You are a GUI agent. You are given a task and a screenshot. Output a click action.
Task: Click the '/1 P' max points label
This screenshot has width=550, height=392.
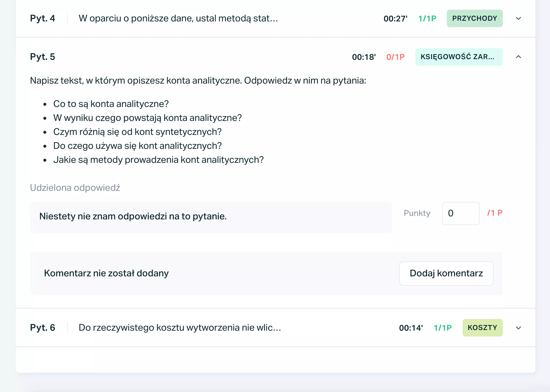point(495,213)
